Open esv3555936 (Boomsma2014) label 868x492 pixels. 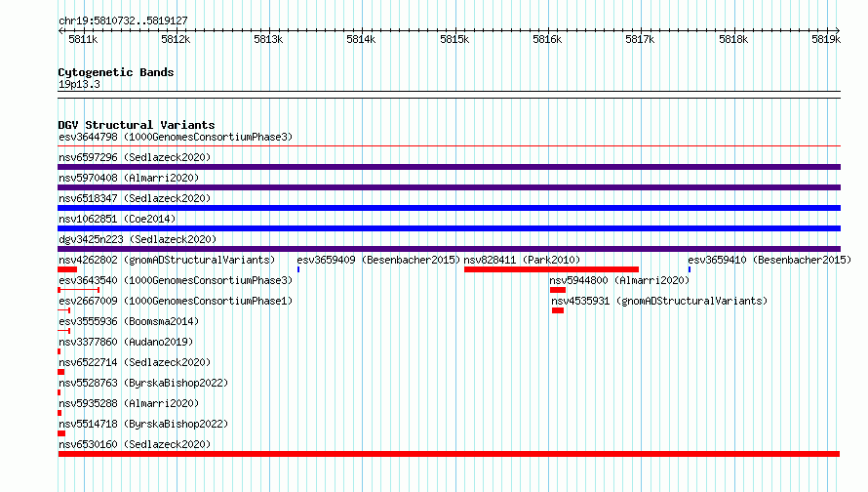pos(129,321)
